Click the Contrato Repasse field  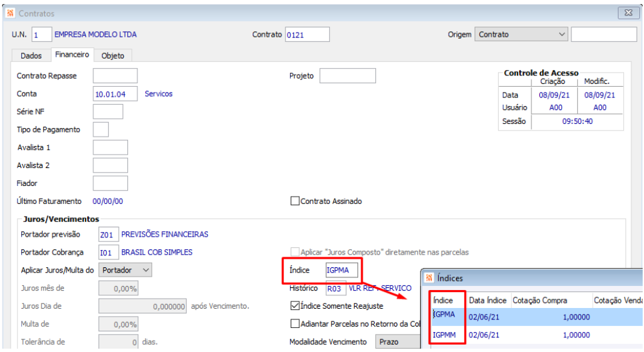coord(115,75)
